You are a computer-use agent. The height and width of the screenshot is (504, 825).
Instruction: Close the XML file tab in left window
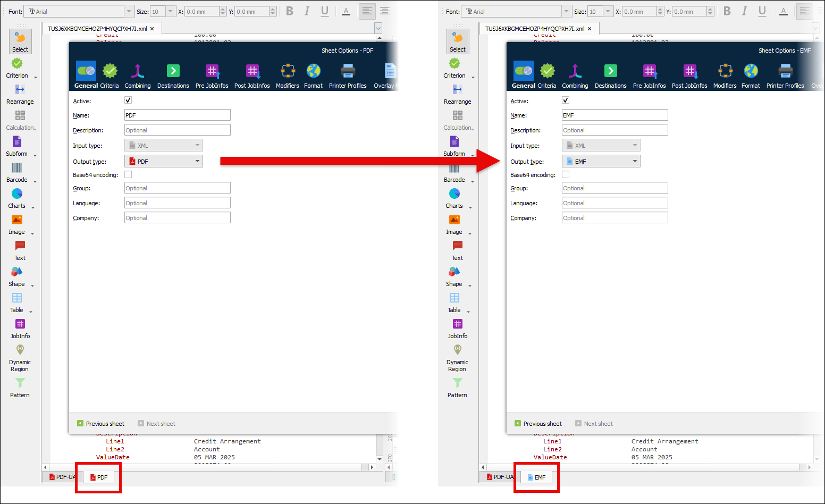[152, 29]
